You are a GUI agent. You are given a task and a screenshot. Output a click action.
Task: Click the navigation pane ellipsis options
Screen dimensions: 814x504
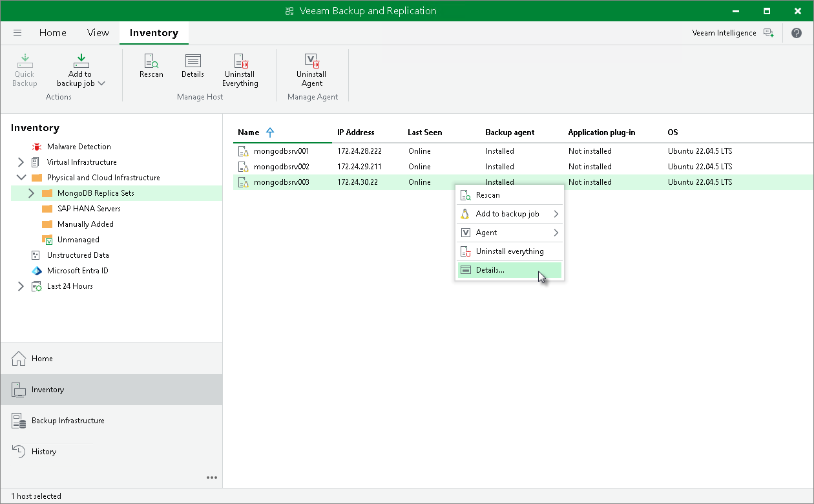[212, 478]
